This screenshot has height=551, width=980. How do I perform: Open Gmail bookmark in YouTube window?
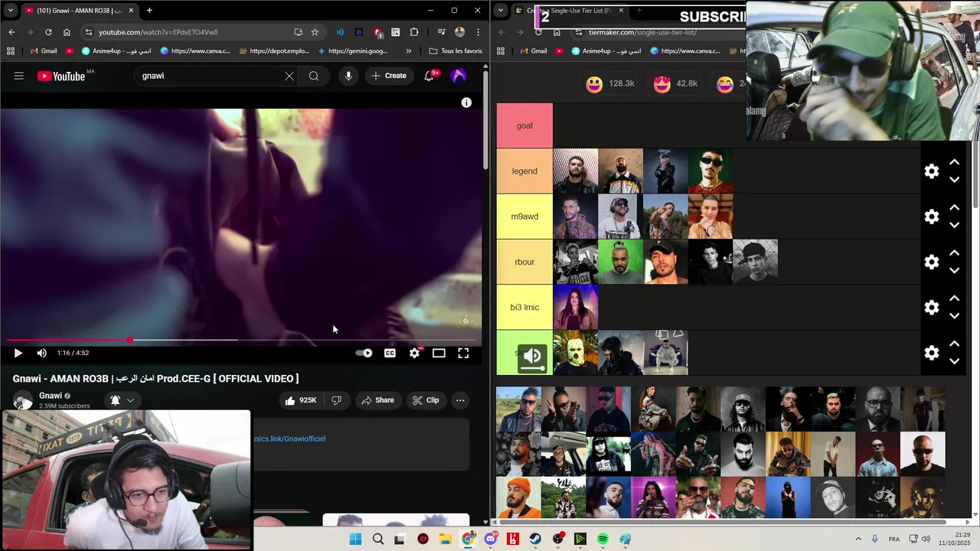click(44, 51)
